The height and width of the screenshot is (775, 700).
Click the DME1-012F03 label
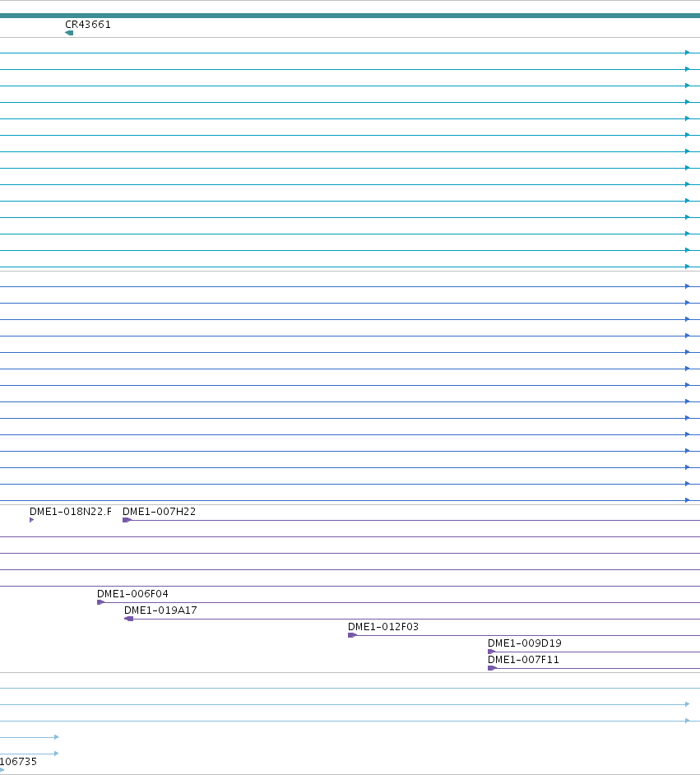[383, 627]
